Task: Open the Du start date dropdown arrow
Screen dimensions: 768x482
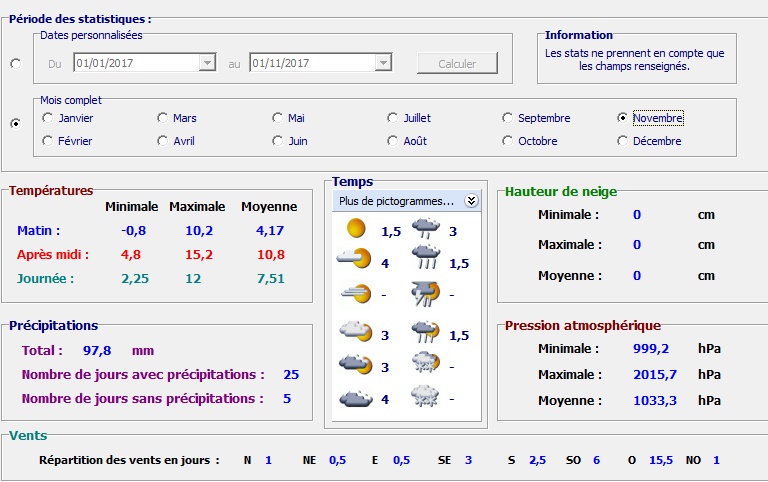Action: pos(207,63)
